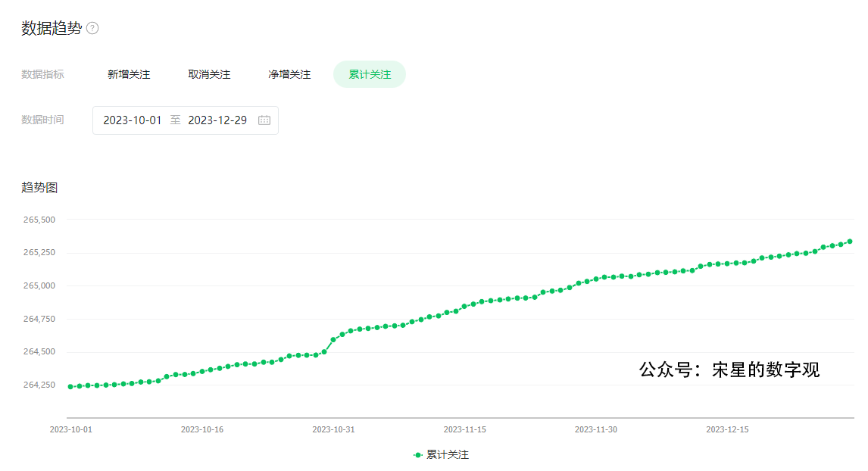
Task: Click the 2023-10-16 x-axis label
Action: pos(202,429)
